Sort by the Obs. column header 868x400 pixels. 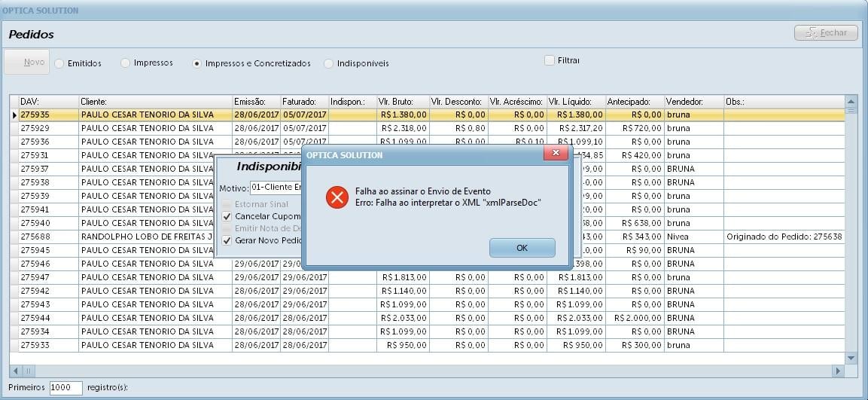click(x=784, y=102)
